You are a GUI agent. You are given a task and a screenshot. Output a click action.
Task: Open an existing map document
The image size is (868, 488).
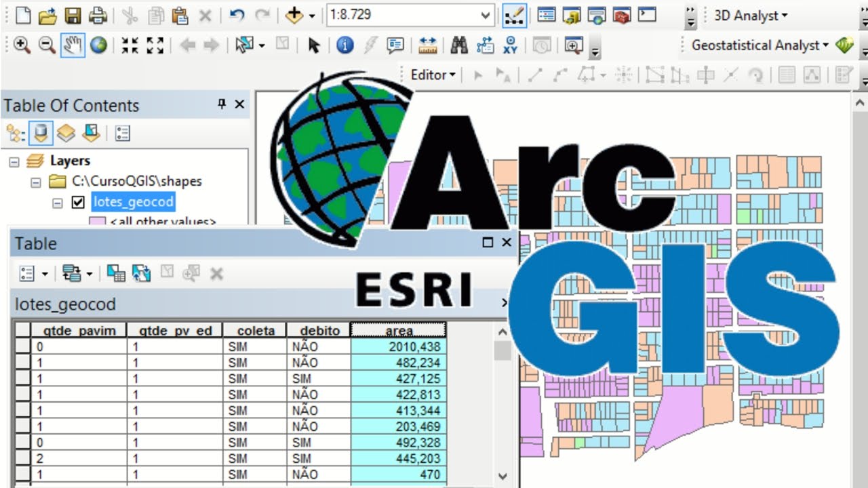(x=47, y=15)
